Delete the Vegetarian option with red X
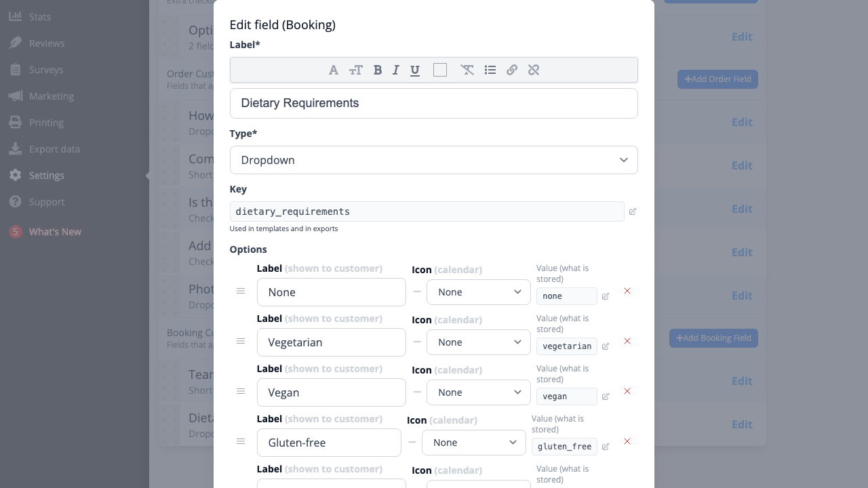868x488 pixels. pyautogui.click(x=627, y=341)
